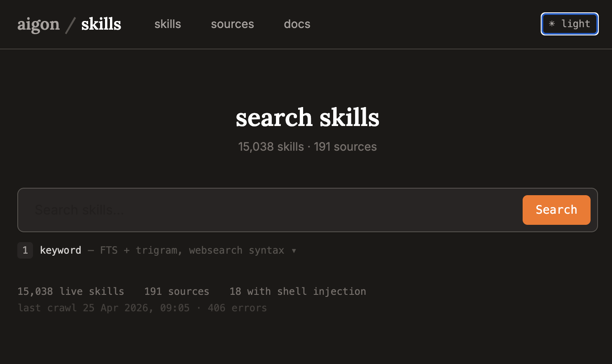Open the "18 with shell injection" stat
Viewport: 612px width, 364px height.
[x=297, y=291]
